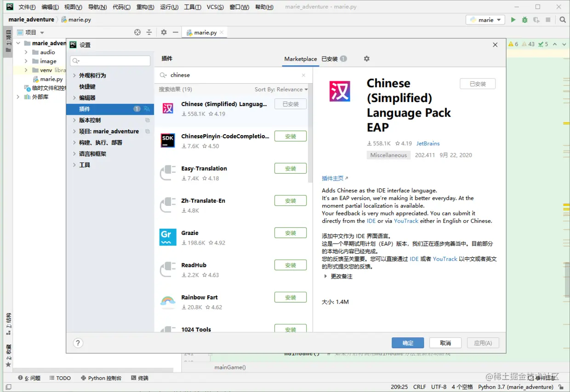
Task: Expand 项目: marie_adventure settings category
Action: point(74,131)
